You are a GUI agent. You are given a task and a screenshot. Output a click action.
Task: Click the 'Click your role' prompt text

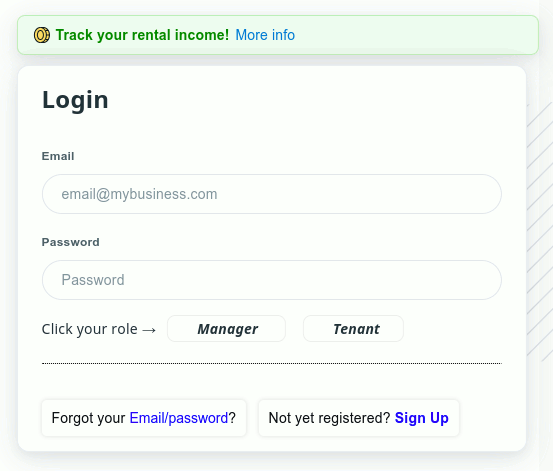click(x=90, y=329)
